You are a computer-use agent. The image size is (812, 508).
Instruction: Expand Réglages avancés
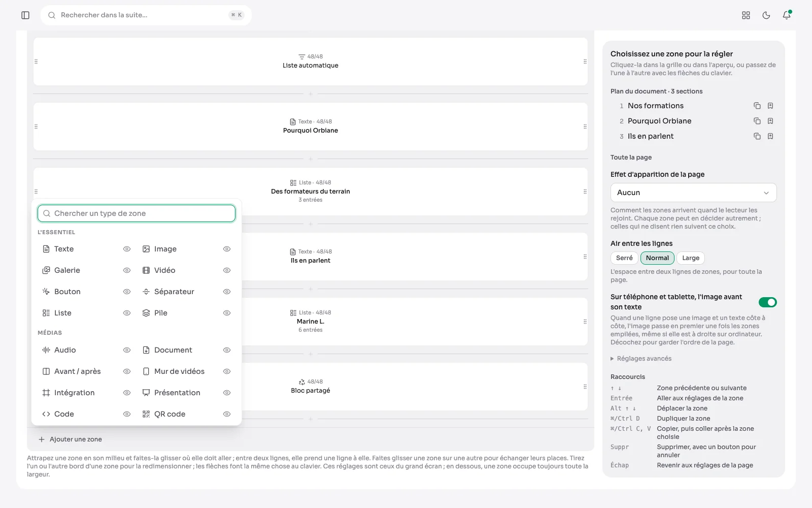coord(640,359)
